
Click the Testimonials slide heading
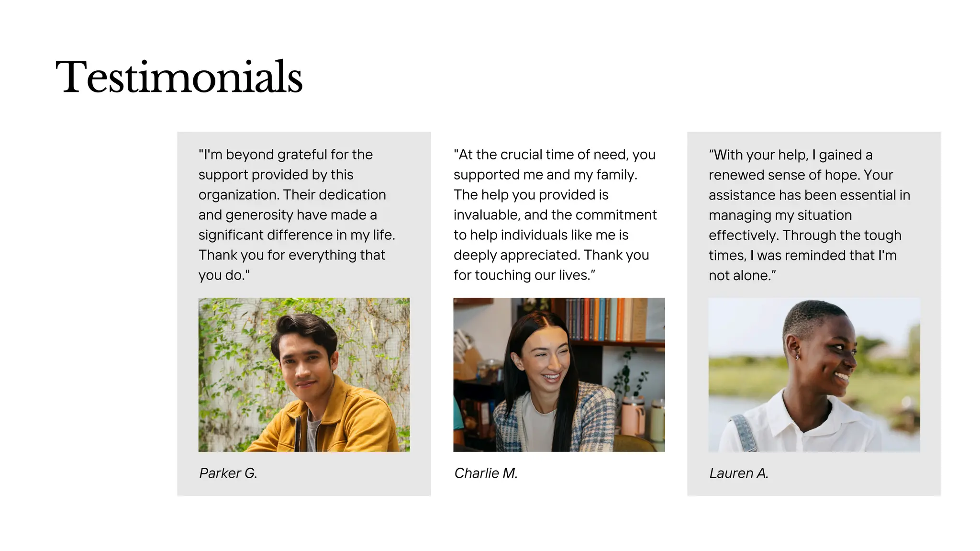coord(179,77)
